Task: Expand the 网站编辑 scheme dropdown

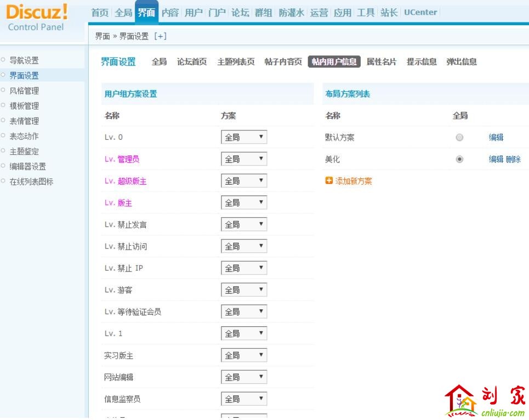Action: 244,377
